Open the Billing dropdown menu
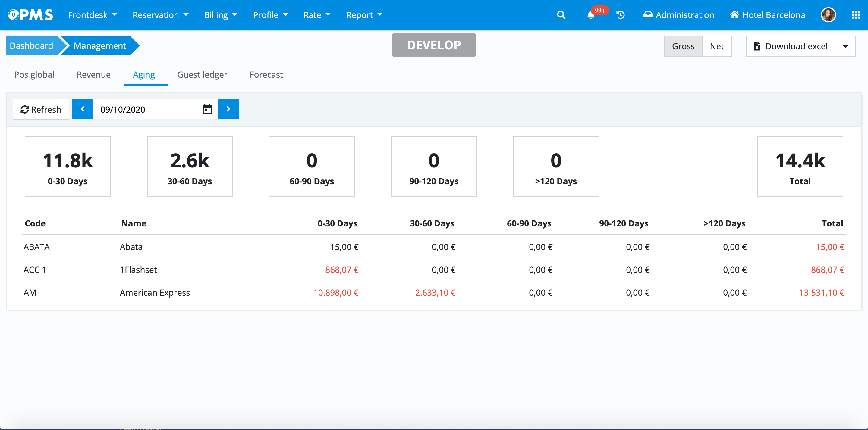Screen dimensions: 868x430 click(x=220, y=15)
